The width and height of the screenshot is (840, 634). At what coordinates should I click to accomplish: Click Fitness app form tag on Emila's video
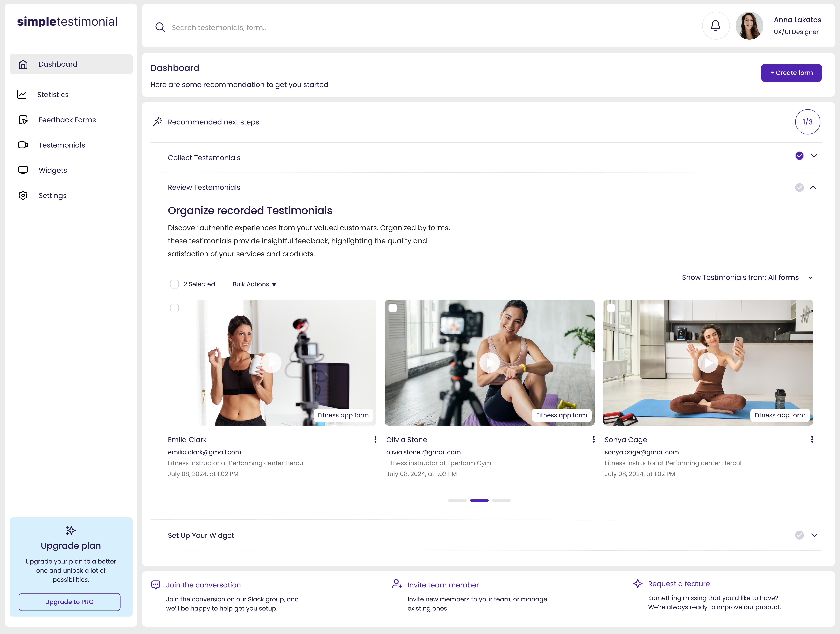[x=343, y=415]
